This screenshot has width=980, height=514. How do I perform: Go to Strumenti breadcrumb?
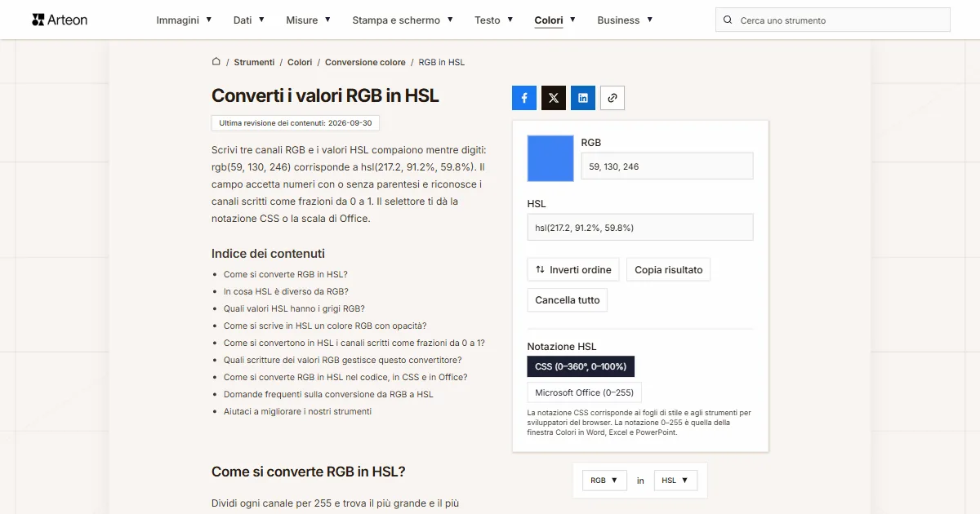coord(254,62)
